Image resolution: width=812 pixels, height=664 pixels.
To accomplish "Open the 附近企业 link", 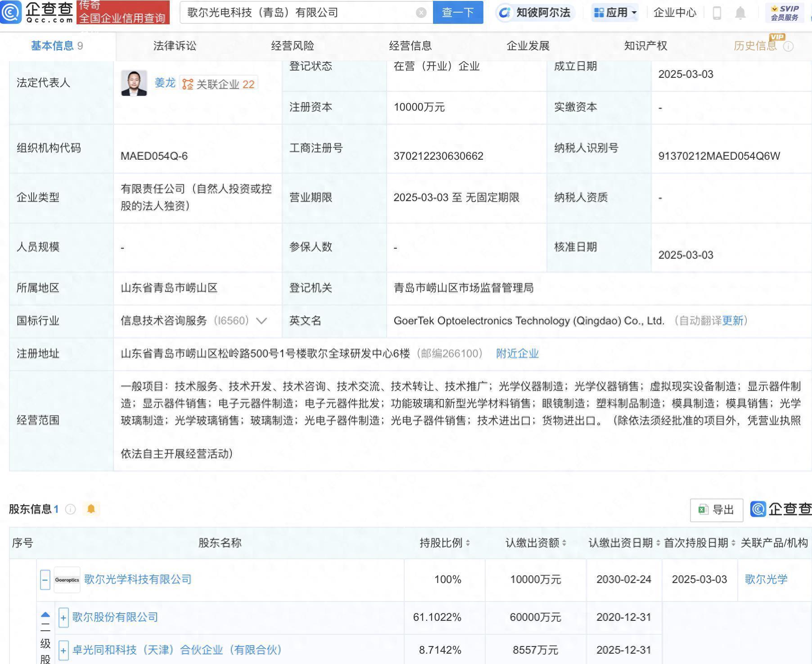I will [517, 354].
